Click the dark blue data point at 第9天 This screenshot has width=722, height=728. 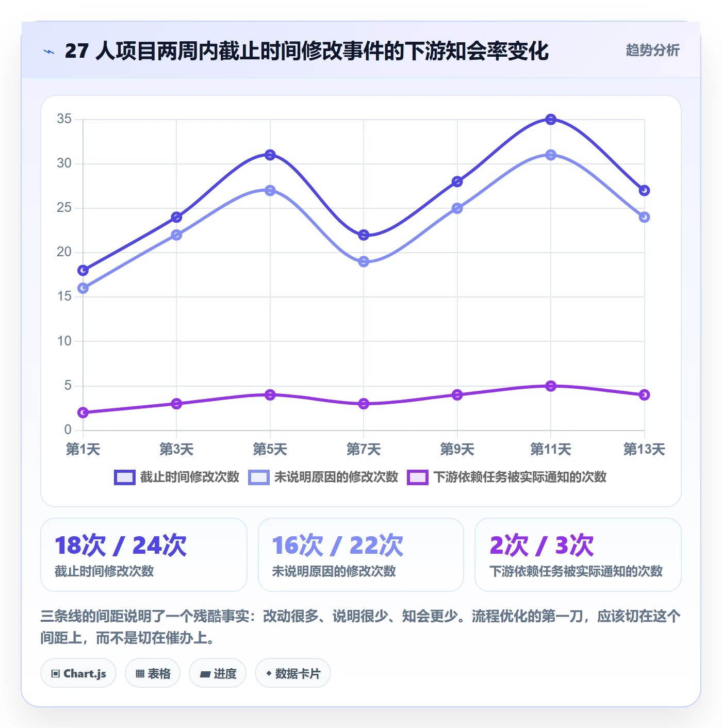[x=457, y=182]
